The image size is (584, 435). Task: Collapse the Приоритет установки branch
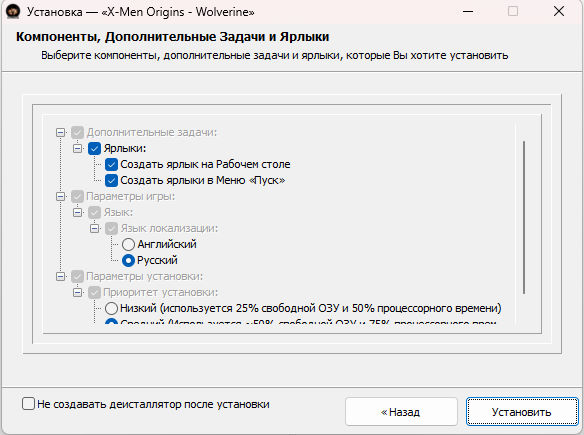point(77,292)
